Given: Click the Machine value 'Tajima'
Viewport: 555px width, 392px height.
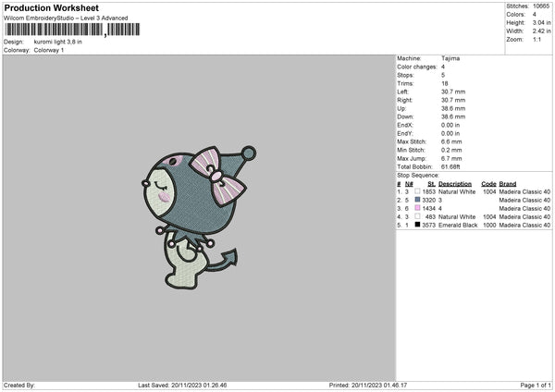Looking at the screenshot, I should (450, 58).
